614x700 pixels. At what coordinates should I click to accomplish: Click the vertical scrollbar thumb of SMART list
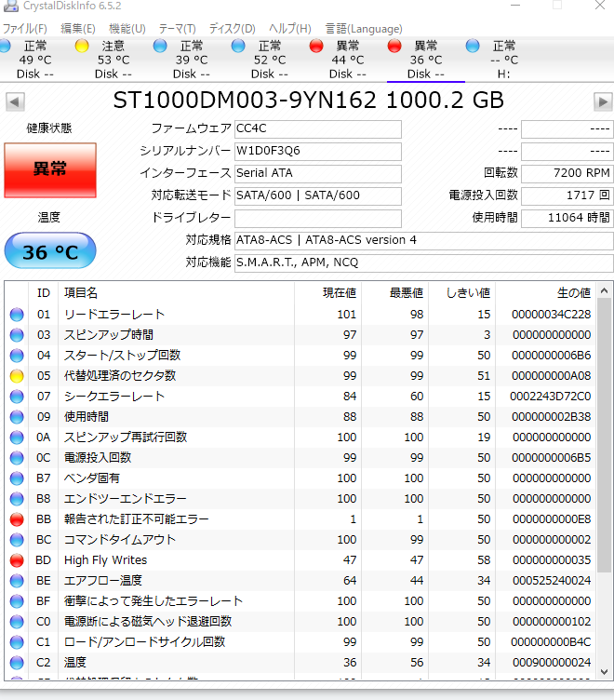click(604, 436)
